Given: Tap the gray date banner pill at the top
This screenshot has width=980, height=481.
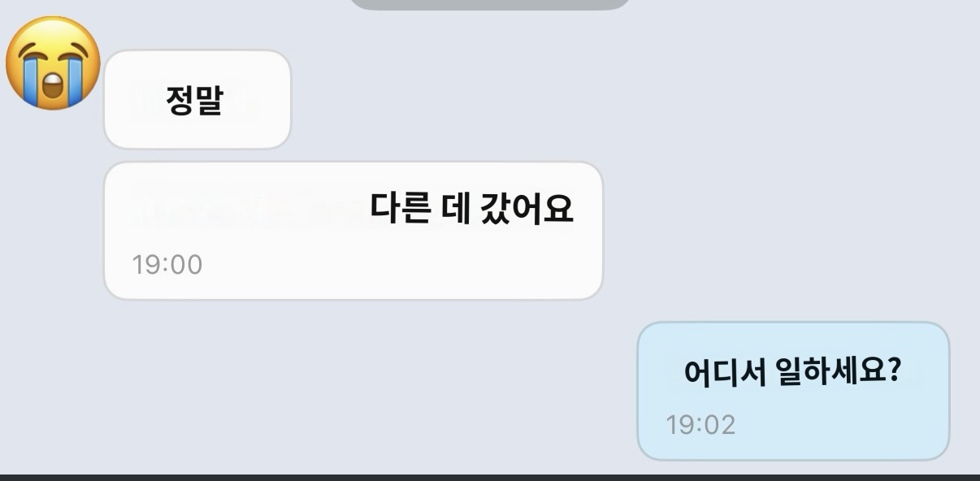Looking at the screenshot, I should (x=490, y=4).
